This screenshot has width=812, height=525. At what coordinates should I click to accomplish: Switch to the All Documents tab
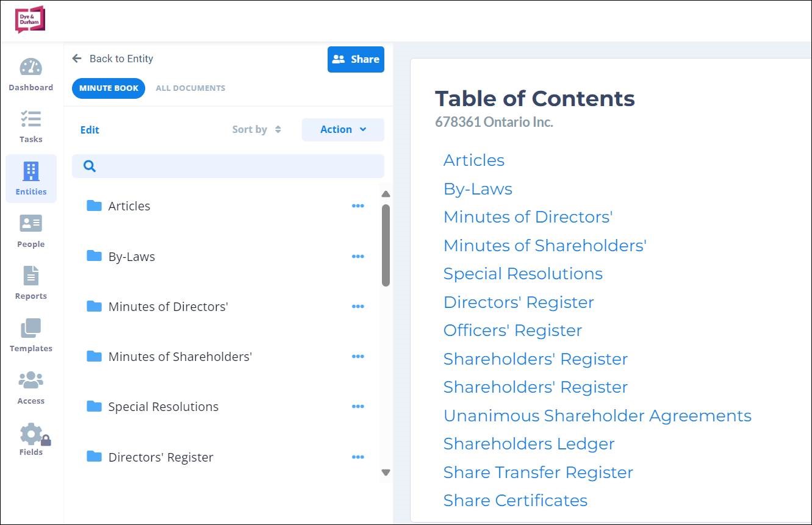190,88
